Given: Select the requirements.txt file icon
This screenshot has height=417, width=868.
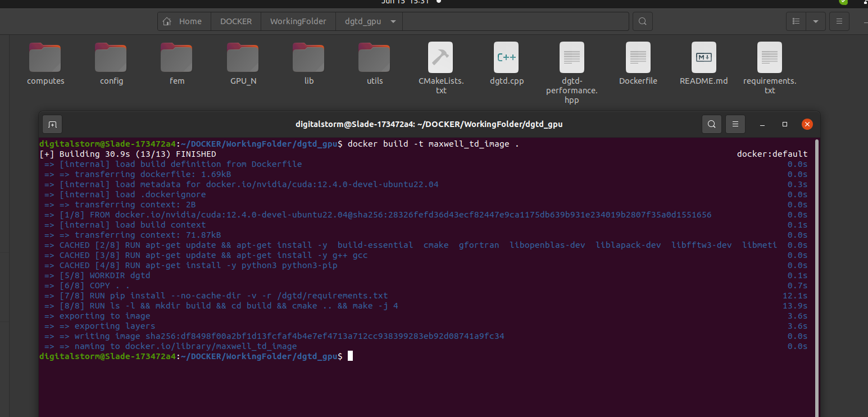Looking at the screenshot, I should click(x=770, y=57).
